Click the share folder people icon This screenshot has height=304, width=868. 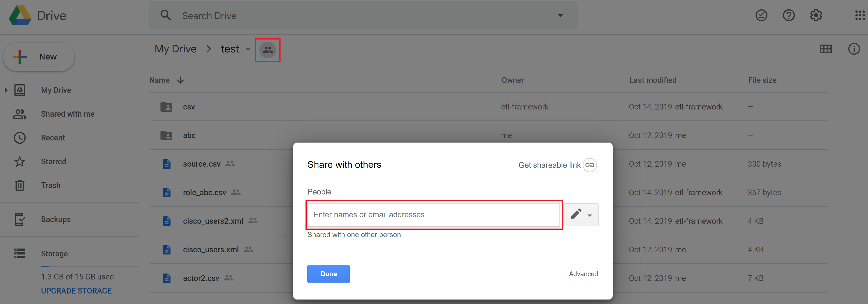(x=267, y=50)
